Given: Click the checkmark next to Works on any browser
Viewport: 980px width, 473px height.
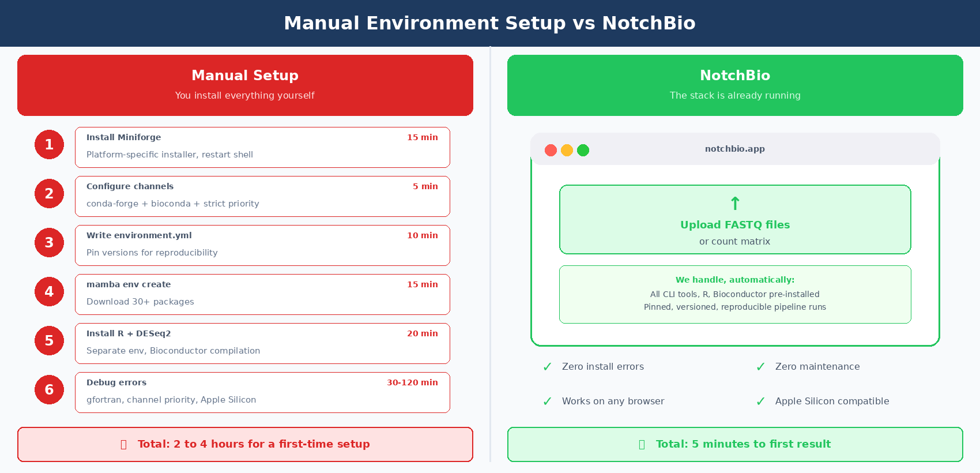Looking at the screenshot, I should point(547,401).
